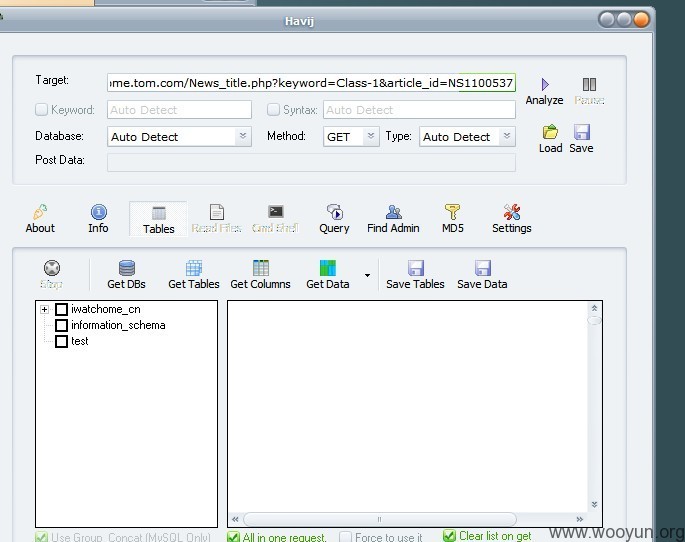
Task: Toggle Use Group_Concat checkbox
Action: tap(42, 537)
